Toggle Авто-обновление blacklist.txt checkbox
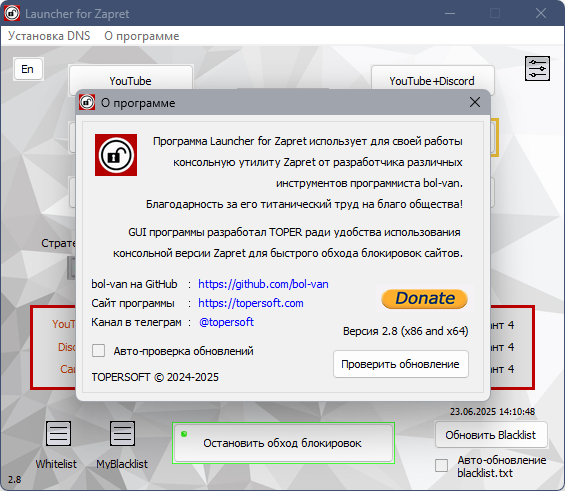 click(x=441, y=465)
